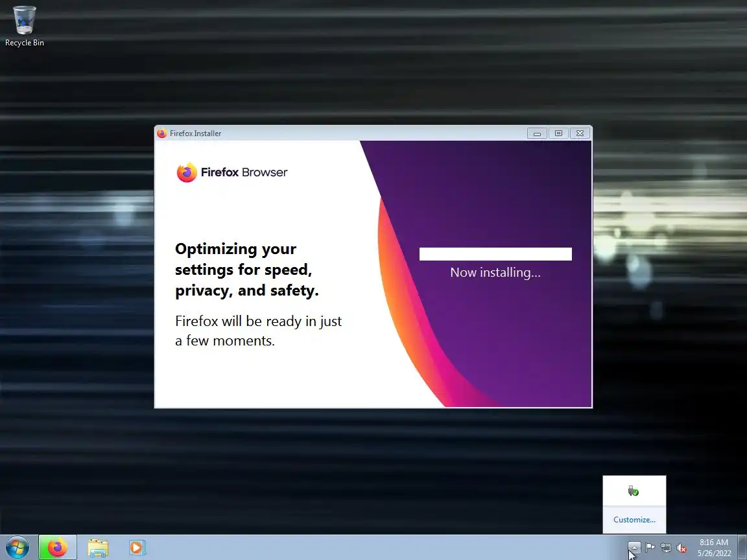747x560 pixels.
Task: Click the Firefox logo in installer title bar
Action: (x=162, y=134)
